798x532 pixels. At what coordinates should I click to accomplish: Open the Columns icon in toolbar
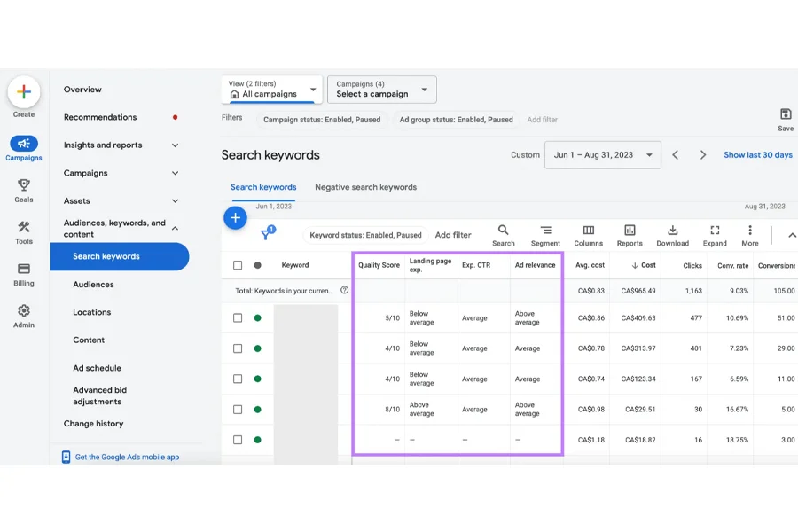click(589, 231)
